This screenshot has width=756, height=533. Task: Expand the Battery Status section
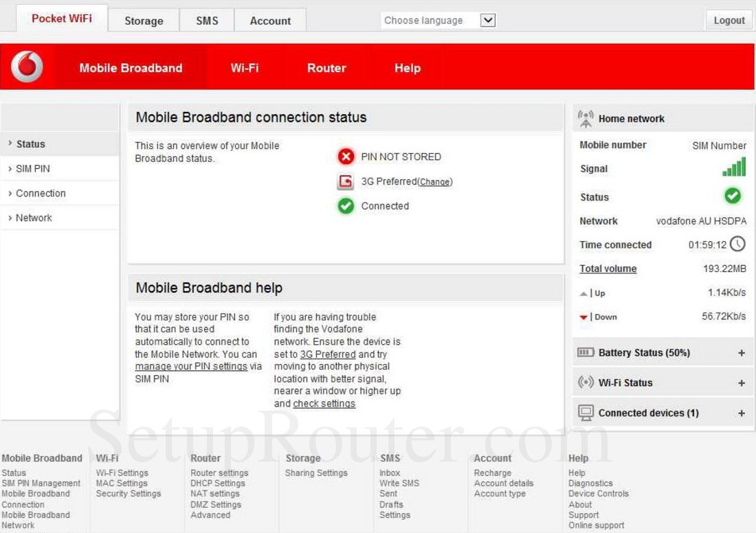click(x=741, y=352)
